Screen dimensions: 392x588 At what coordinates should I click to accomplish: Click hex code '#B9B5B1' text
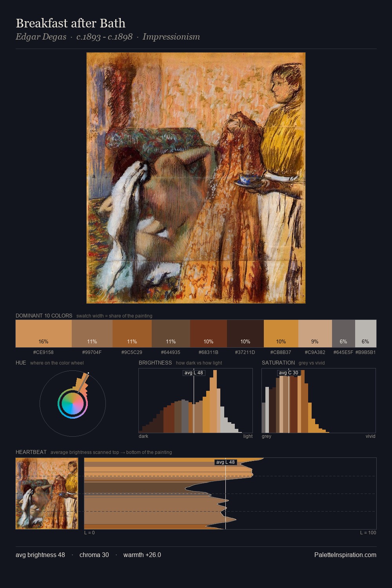[366, 352]
